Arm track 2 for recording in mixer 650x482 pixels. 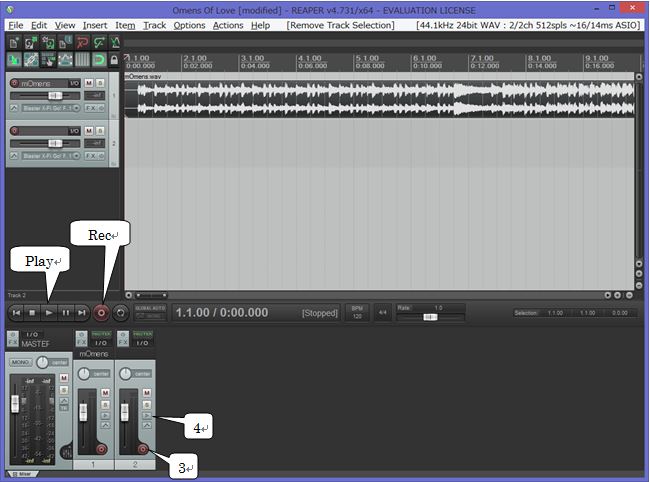pos(144,449)
